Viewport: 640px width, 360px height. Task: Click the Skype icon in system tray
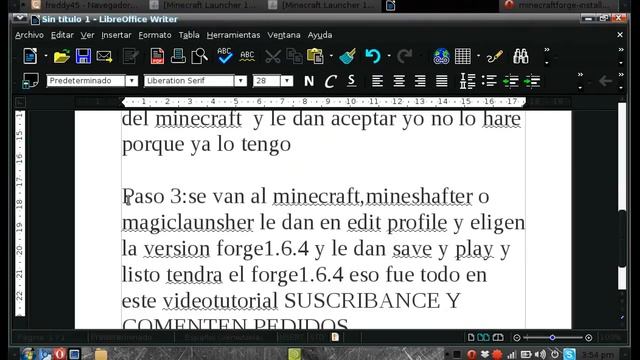569,354
